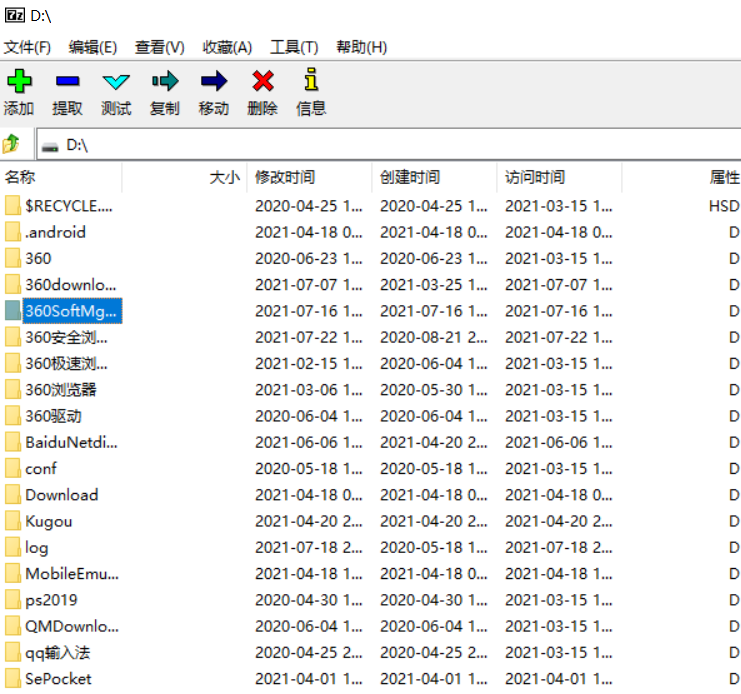Select the 360极速浏... folder name

click(66, 364)
